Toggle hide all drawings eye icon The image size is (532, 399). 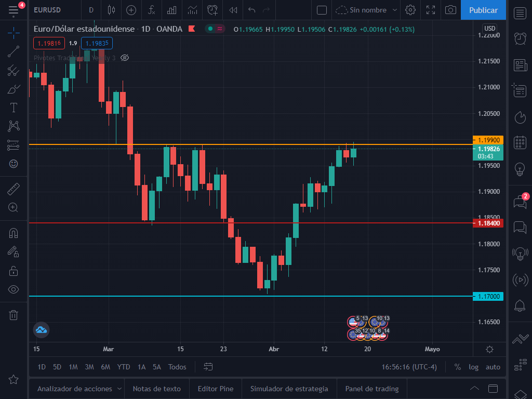pyautogui.click(x=14, y=289)
